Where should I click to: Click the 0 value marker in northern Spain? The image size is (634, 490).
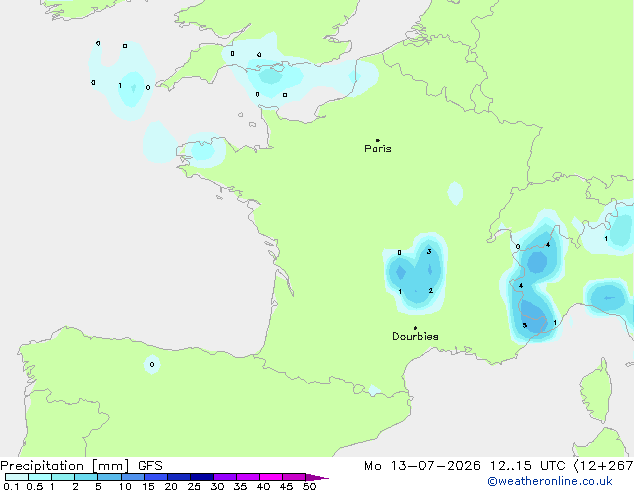[152, 364]
